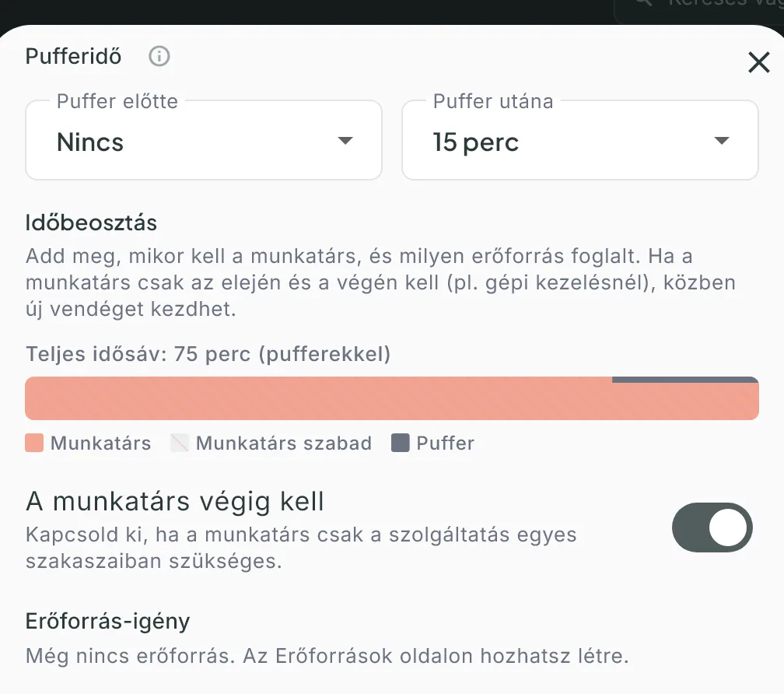This screenshot has height=694, width=784.
Task: Click the Munkatárs szabad legend swatch
Action: click(x=180, y=443)
